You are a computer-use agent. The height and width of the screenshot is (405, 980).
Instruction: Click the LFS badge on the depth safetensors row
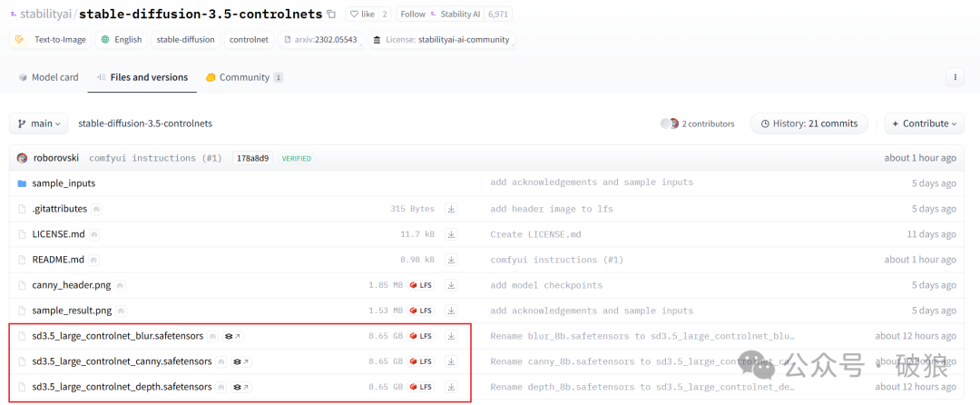[x=421, y=387]
